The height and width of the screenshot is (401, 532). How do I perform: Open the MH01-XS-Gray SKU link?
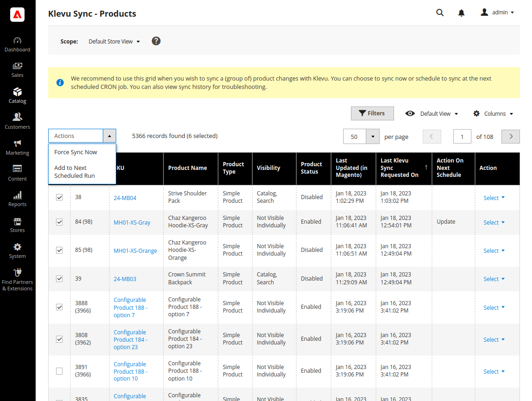[132, 223]
